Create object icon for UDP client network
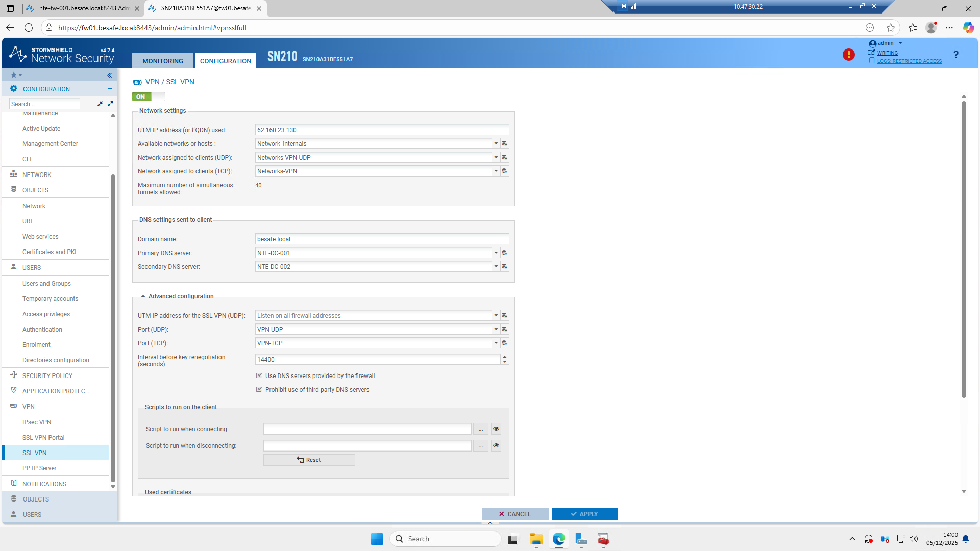This screenshot has height=551, width=980. click(505, 157)
